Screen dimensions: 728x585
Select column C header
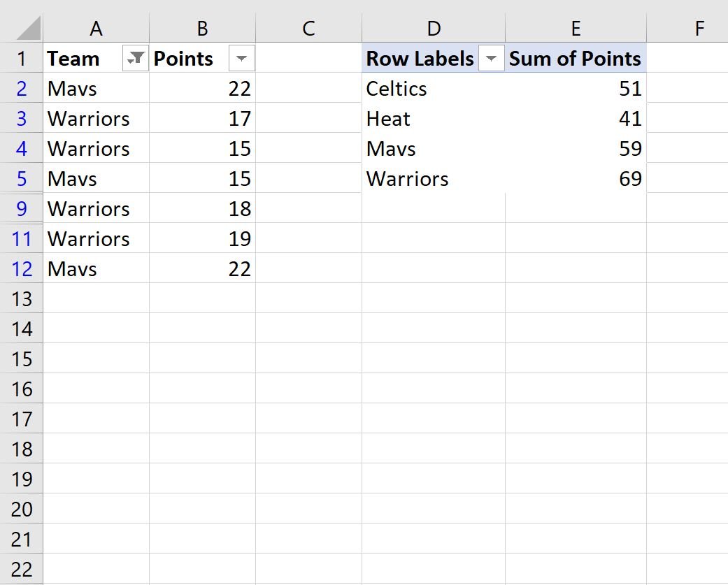tap(308, 28)
